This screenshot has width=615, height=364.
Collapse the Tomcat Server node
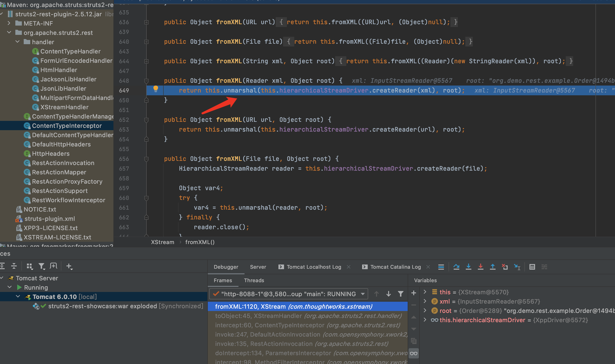(x=2, y=278)
